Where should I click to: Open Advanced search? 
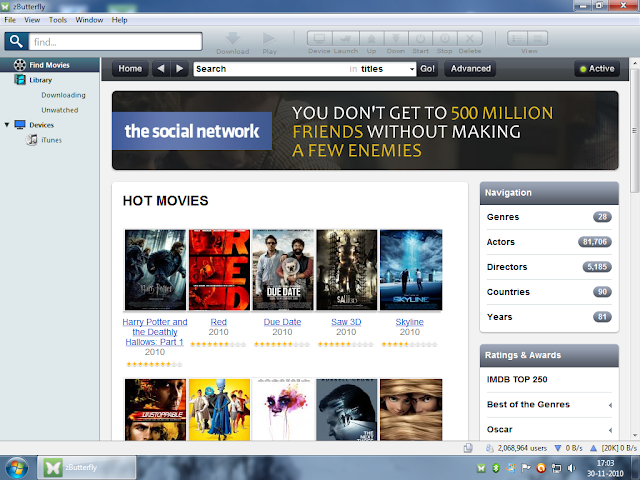(471, 69)
